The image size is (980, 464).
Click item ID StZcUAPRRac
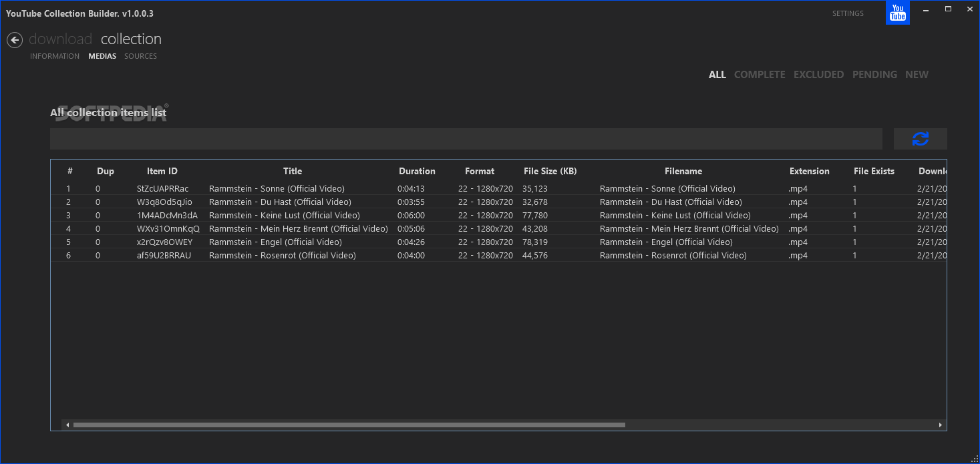(x=163, y=189)
